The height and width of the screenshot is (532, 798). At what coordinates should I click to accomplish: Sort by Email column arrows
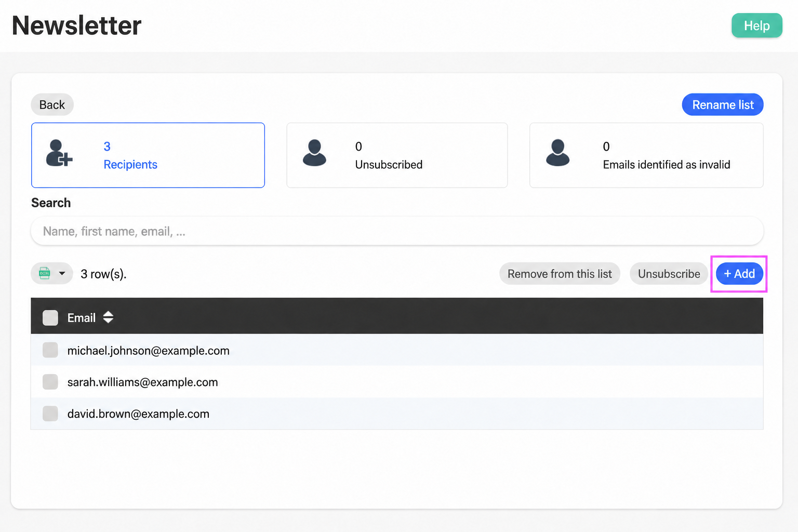click(x=108, y=317)
